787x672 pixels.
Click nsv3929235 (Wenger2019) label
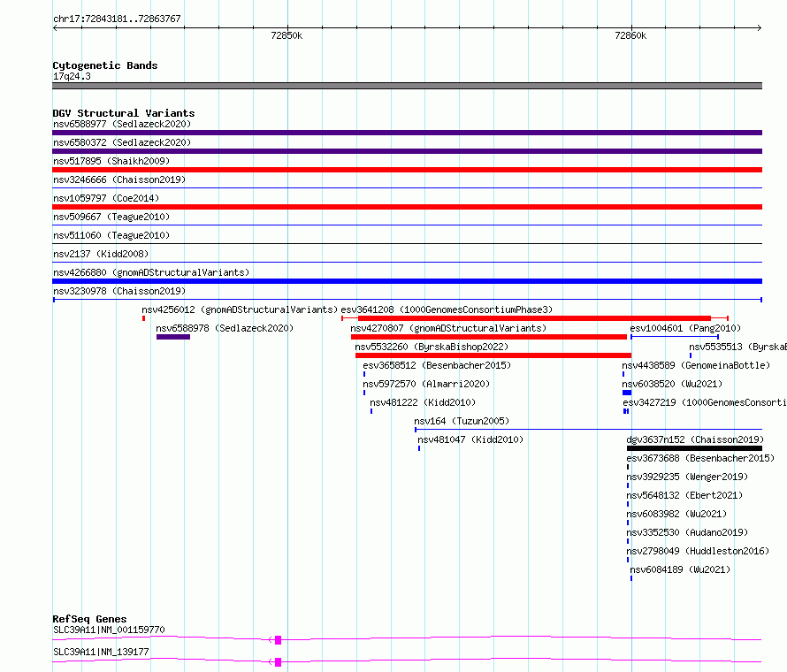coord(687,477)
